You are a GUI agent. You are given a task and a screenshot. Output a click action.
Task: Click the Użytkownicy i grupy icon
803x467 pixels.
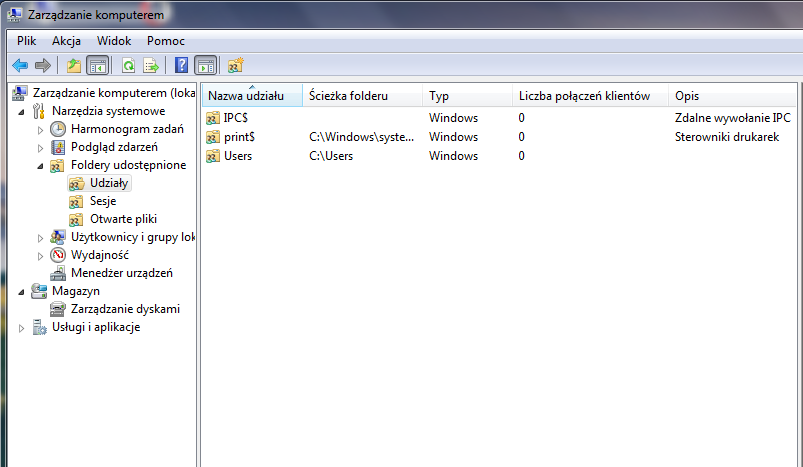click(58, 237)
